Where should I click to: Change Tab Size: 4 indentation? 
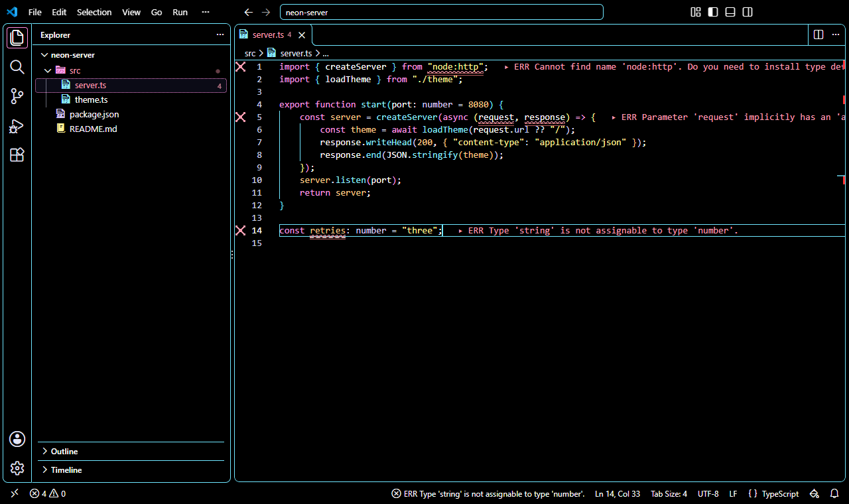pos(669,493)
